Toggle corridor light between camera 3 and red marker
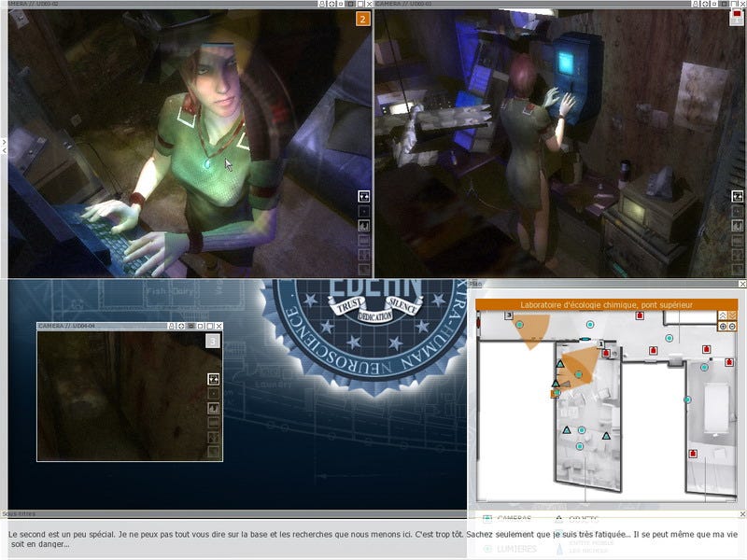This screenshot has height=560, width=747. click(x=590, y=324)
